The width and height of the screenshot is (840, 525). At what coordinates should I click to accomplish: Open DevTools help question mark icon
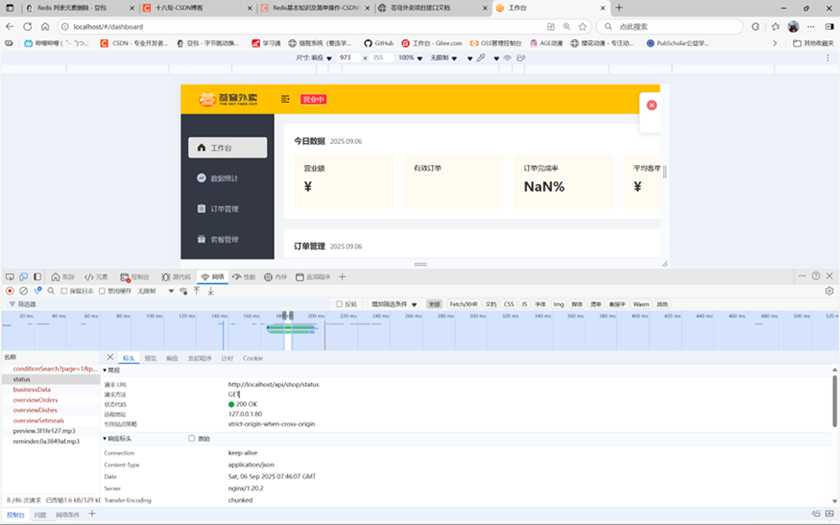816,276
